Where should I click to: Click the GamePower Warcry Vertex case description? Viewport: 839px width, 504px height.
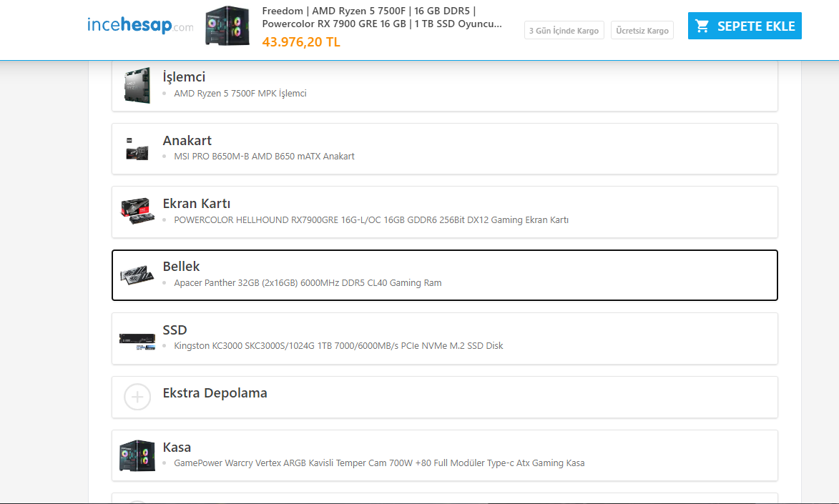tap(379, 463)
